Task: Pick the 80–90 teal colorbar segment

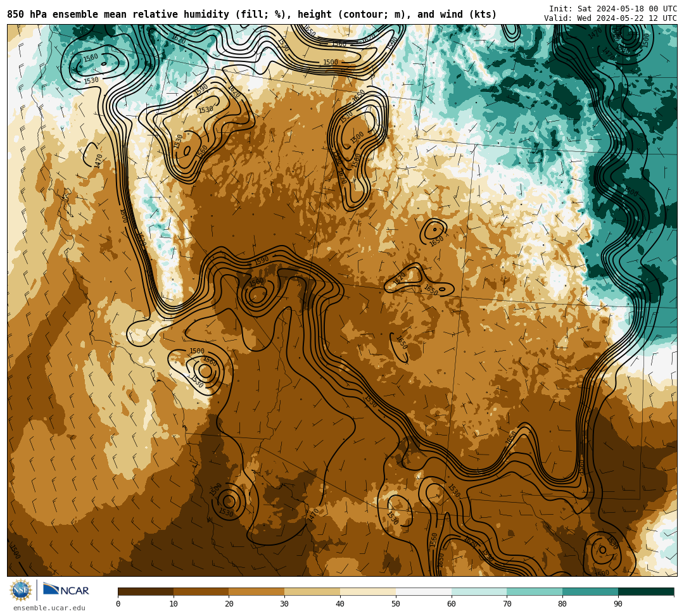Action: (x=591, y=591)
